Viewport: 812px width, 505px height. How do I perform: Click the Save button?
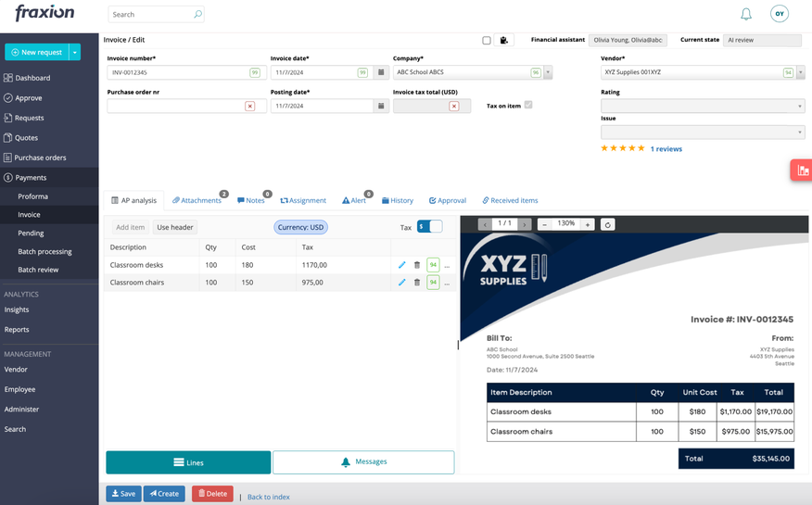click(123, 494)
